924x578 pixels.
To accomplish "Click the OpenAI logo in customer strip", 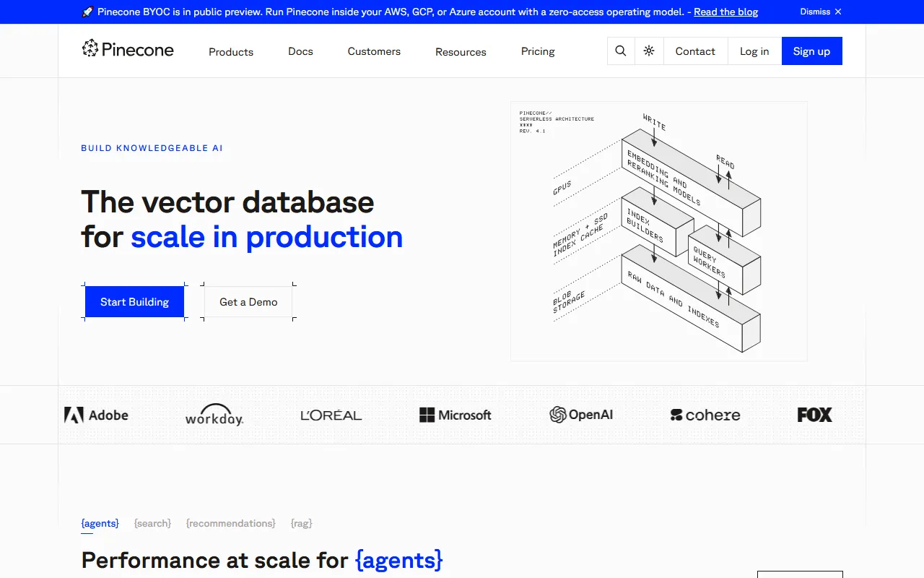I will click(581, 415).
